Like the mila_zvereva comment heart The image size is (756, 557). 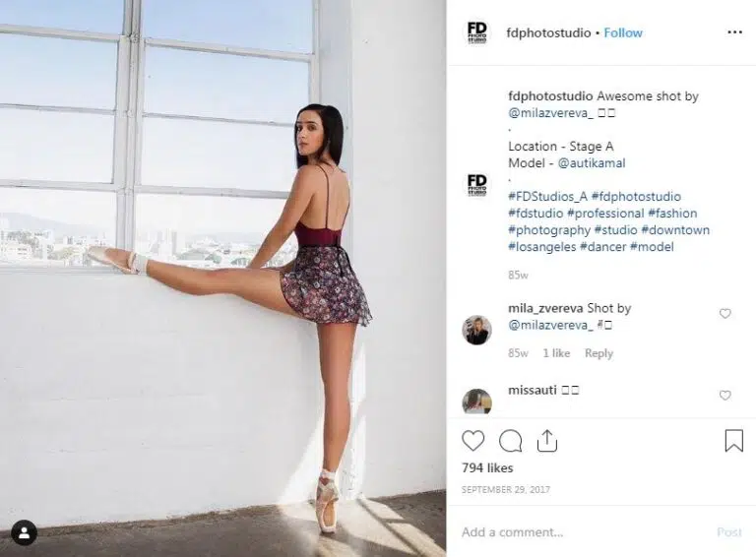click(725, 313)
